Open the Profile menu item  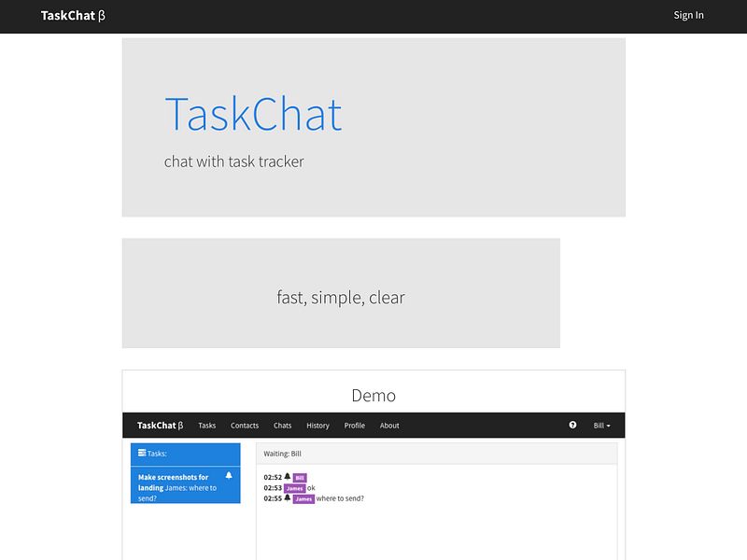click(355, 426)
